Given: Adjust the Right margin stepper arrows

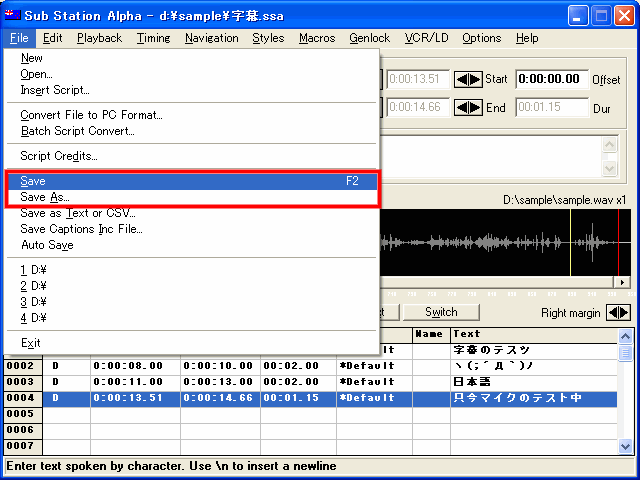Looking at the screenshot, I should tap(619, 313).
